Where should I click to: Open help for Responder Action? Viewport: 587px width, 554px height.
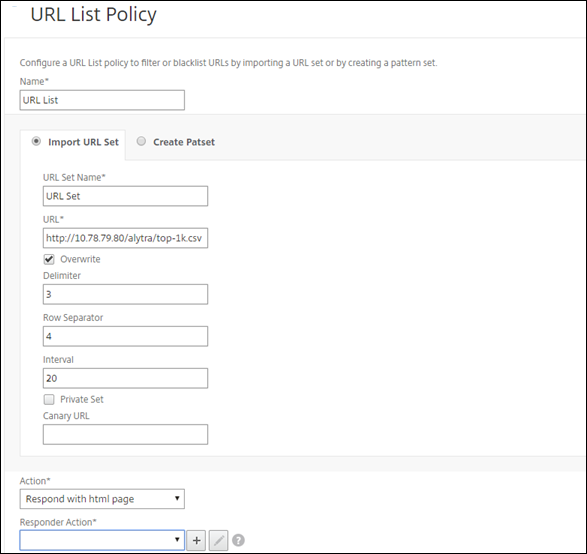[238, 540]
